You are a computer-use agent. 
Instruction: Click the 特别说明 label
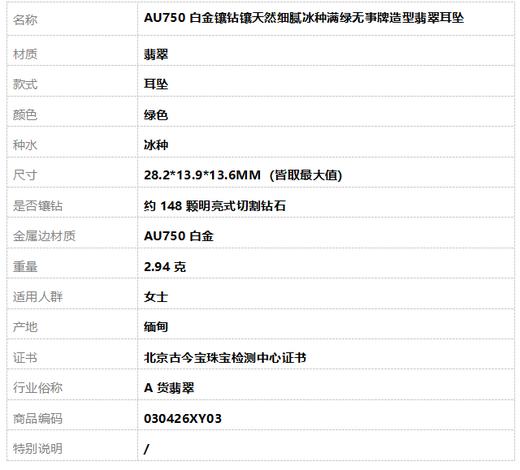coord(37,449)
